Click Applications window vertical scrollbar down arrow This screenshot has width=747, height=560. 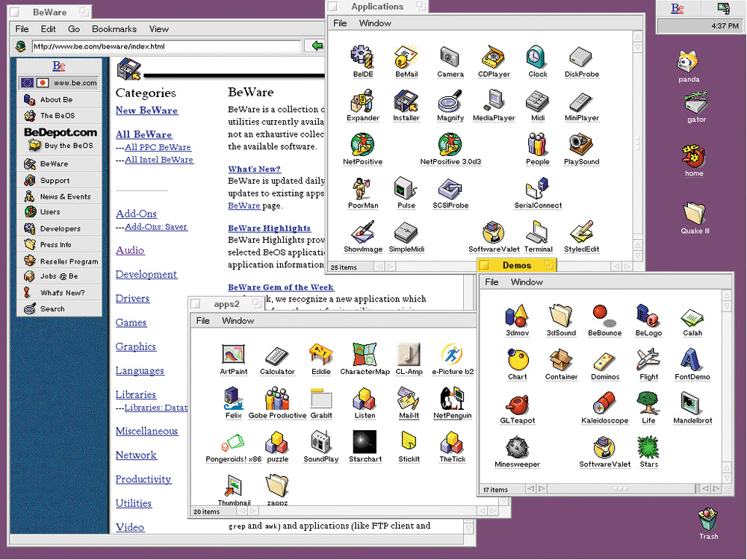(638, 255)
